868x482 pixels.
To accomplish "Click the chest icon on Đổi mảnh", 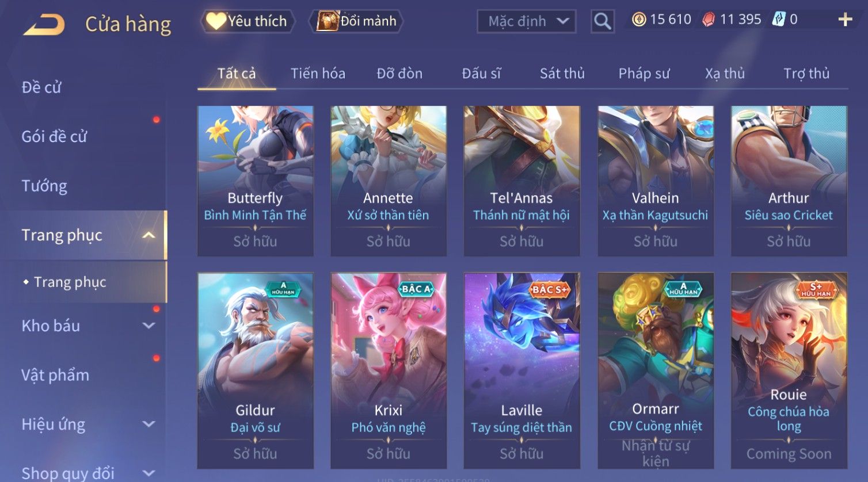I will pyautogui.click(x=328, y=21).
